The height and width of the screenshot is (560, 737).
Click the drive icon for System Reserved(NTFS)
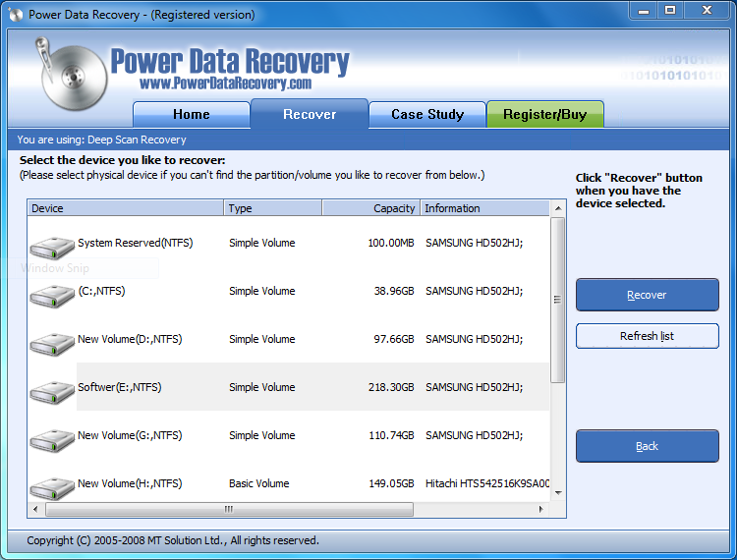point(52,248)
